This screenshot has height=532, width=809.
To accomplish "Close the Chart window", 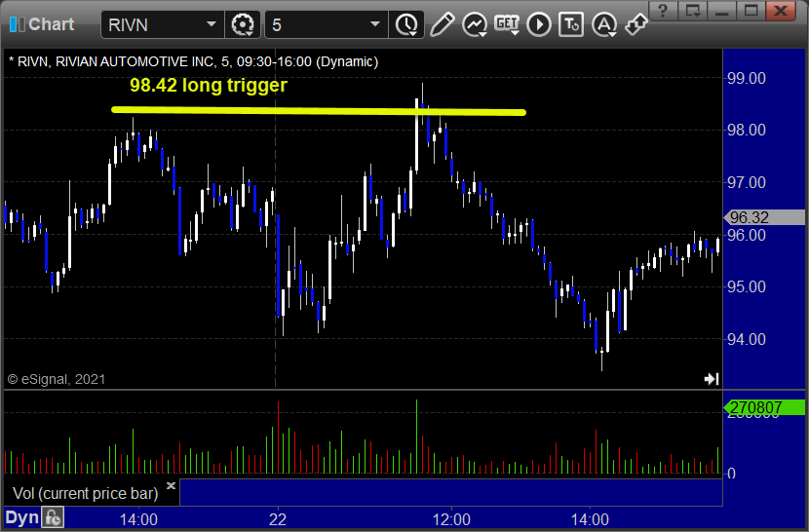I will click(781, 10).
